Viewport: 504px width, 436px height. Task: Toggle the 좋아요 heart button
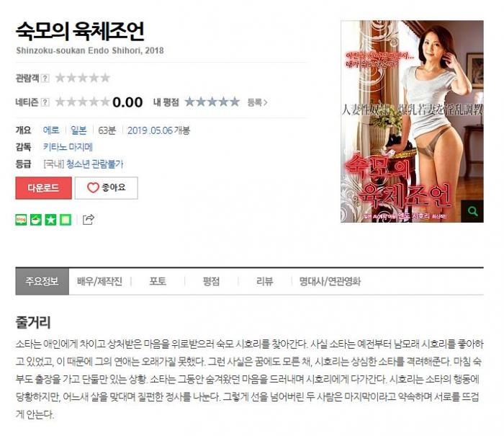pos(107,188)
